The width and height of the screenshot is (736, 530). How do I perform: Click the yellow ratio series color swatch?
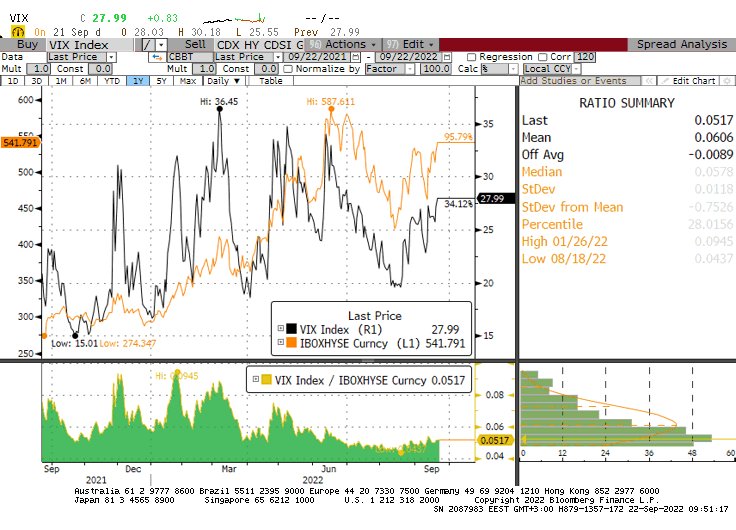266,379
